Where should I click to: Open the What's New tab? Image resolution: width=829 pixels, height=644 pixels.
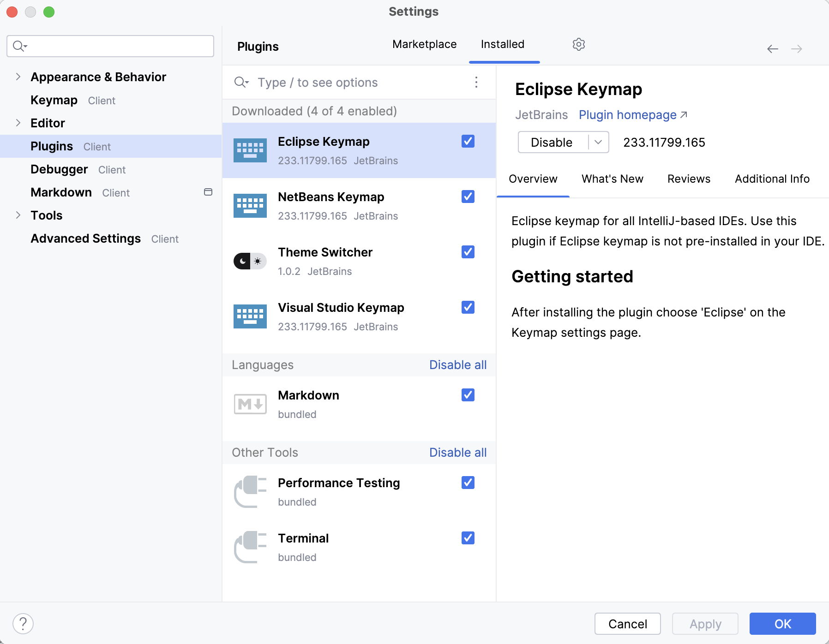[x=612, y=179]
